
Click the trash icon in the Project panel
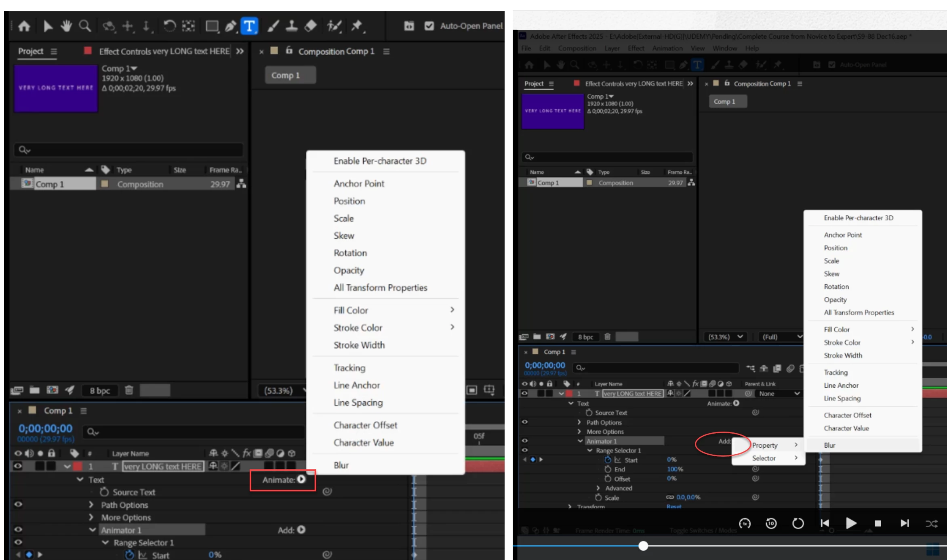point(129,390)
